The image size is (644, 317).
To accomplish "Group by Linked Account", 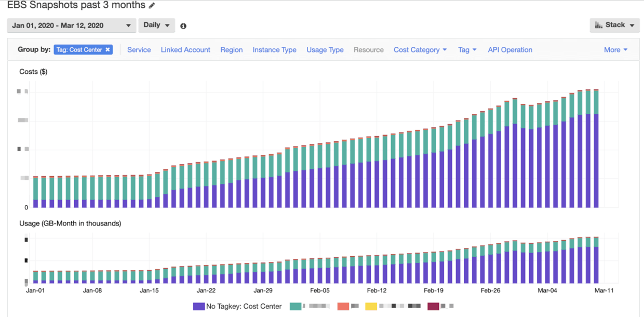I will point(185,50).
